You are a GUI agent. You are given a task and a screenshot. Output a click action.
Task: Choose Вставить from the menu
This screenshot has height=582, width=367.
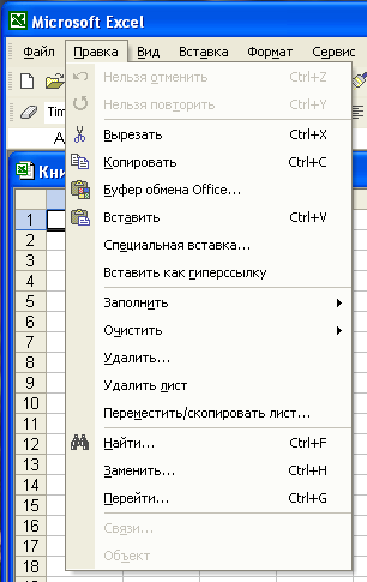(209, 217)
